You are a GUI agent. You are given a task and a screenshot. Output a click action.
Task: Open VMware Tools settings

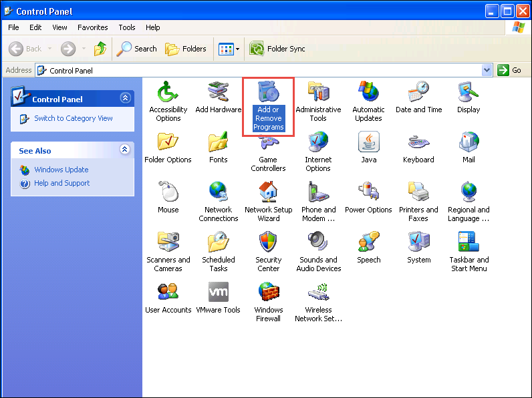pos(218,292)
